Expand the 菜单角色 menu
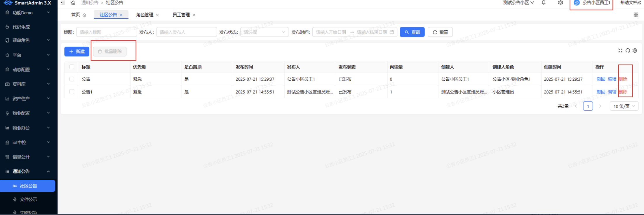This screenshot has width=644, height=215. (29, 40)
